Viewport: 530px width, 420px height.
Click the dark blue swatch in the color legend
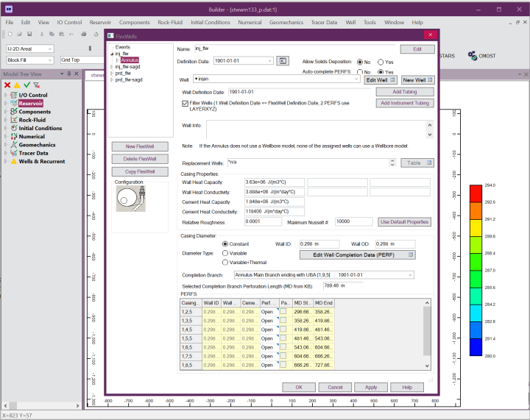pos(476,347)
